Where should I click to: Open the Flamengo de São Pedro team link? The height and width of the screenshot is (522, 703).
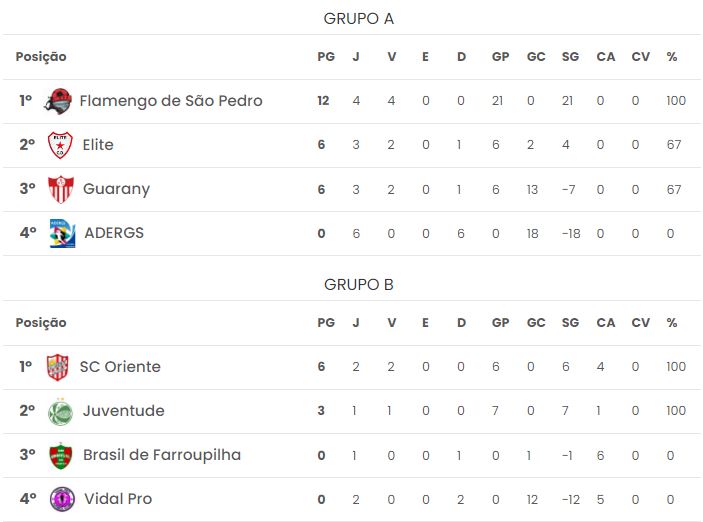[x=170, y=100]
